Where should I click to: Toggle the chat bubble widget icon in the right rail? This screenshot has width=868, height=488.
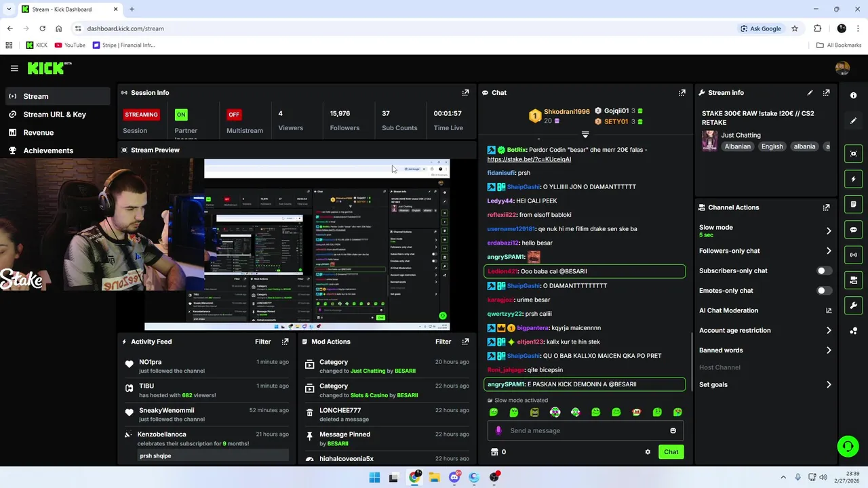[853, 230]
